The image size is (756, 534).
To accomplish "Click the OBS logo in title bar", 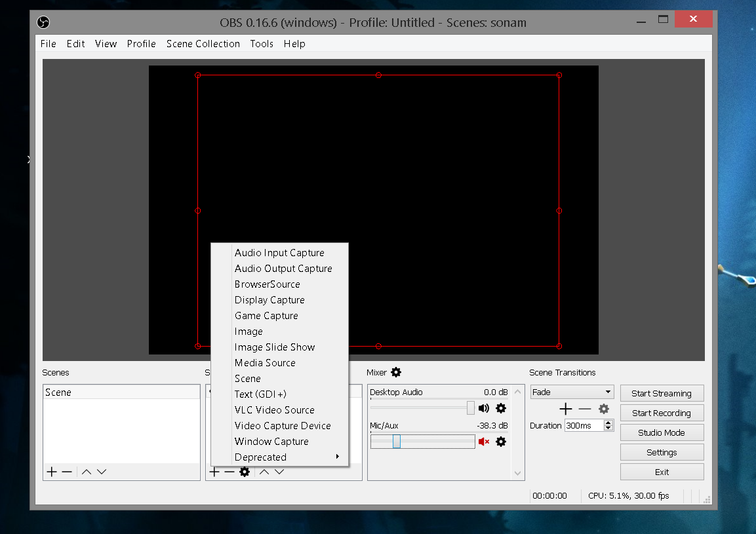I will coord(43,22).
